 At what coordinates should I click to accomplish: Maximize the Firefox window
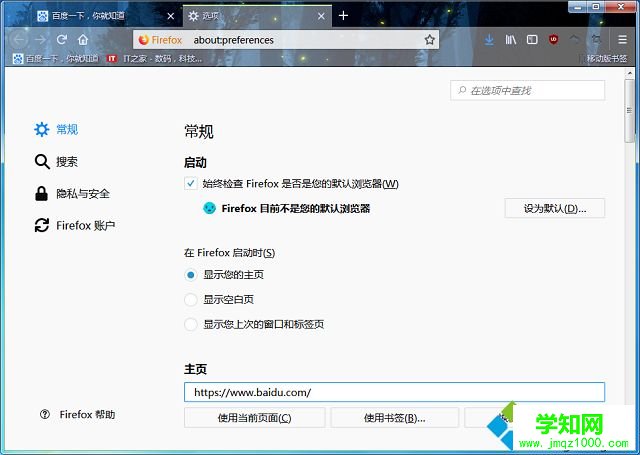[596, 7]
